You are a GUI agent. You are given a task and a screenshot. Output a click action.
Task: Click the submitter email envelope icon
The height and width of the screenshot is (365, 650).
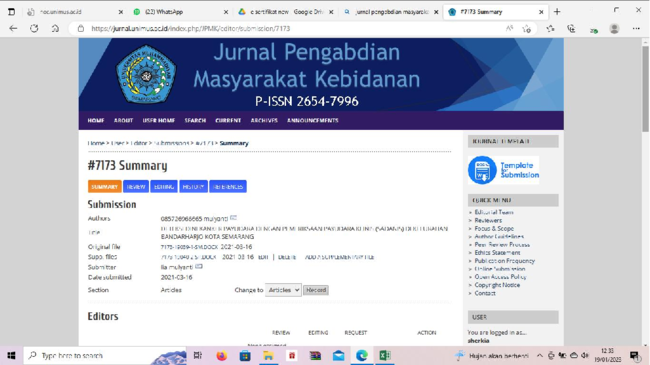[x=199, y=267]
